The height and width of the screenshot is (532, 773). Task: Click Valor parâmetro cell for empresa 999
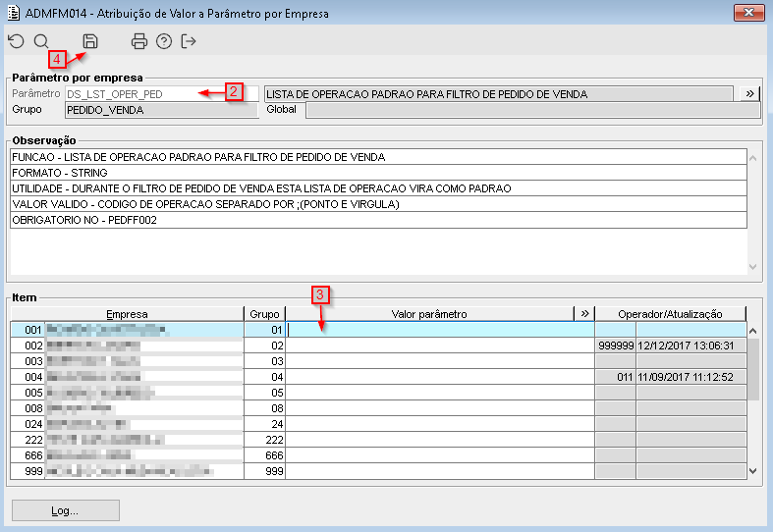440,471
